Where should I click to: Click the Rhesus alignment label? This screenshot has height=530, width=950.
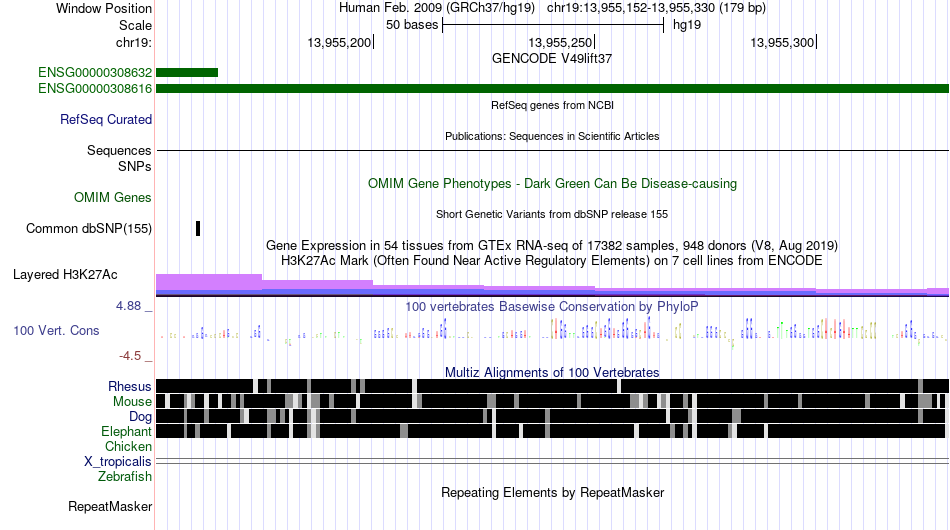130,386
